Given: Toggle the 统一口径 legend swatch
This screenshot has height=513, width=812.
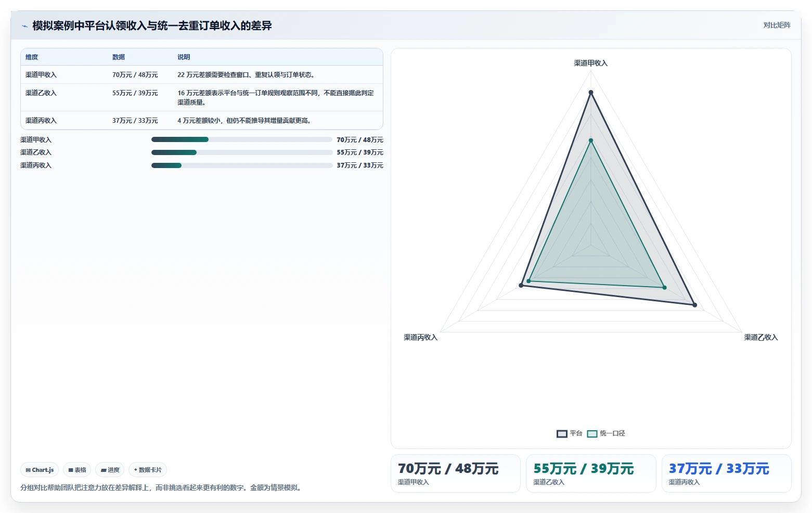Looking at the screenshot, I should [x=592, y=434].
